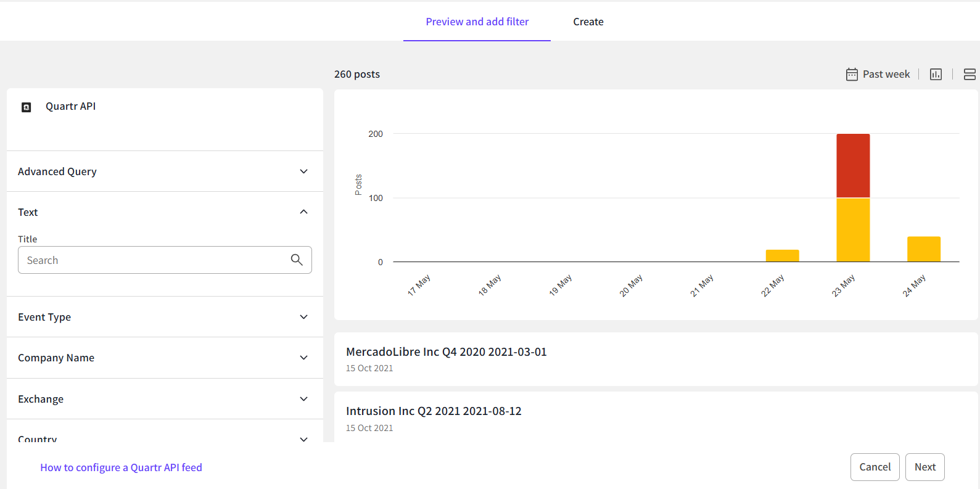The height and width of the screenshot is (489, 980).
Task: Click the red segment of 23 May bar
Action: point(853,165)
